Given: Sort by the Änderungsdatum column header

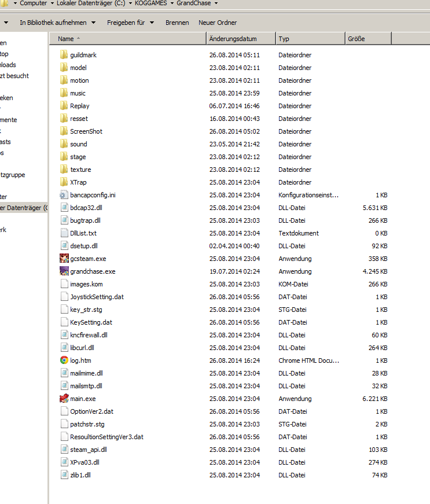Looking at the screenshot, I should (x=241, y=39).
